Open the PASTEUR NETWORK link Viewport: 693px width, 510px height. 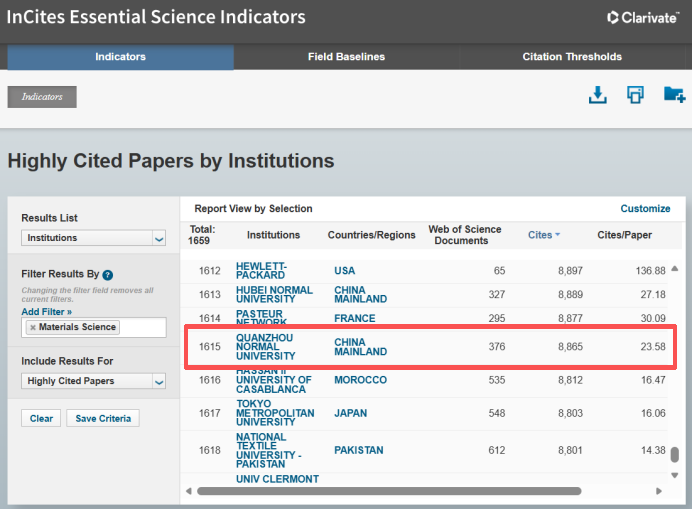(x=261, y=317)
